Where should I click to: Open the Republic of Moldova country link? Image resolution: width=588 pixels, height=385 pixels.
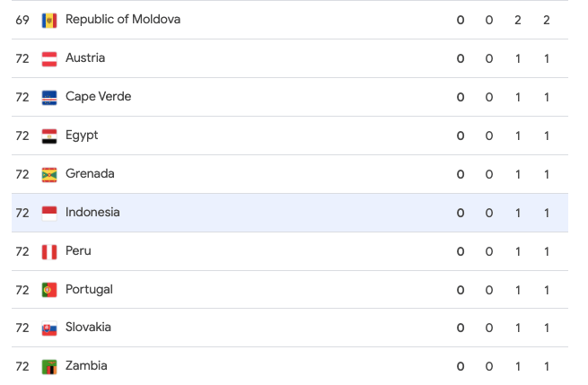[x=122, y=19]
